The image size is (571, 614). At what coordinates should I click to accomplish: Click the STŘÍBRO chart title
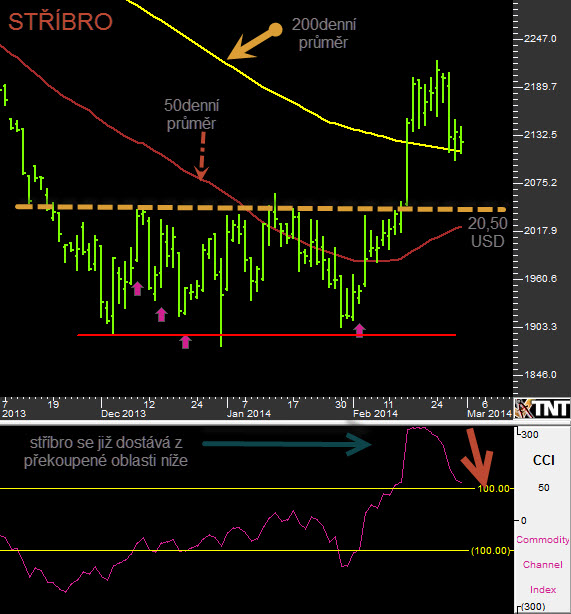[60, 22]
